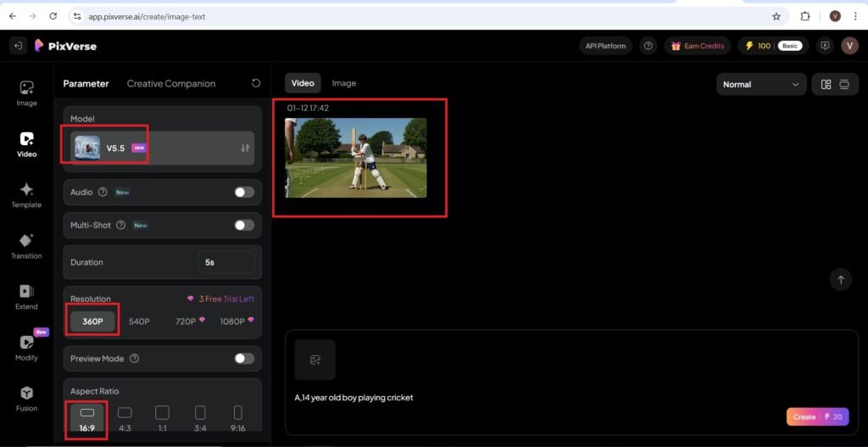Click 3 Free Trial Left link
This screenshot has width=868, height=447.
click(221, 299)
